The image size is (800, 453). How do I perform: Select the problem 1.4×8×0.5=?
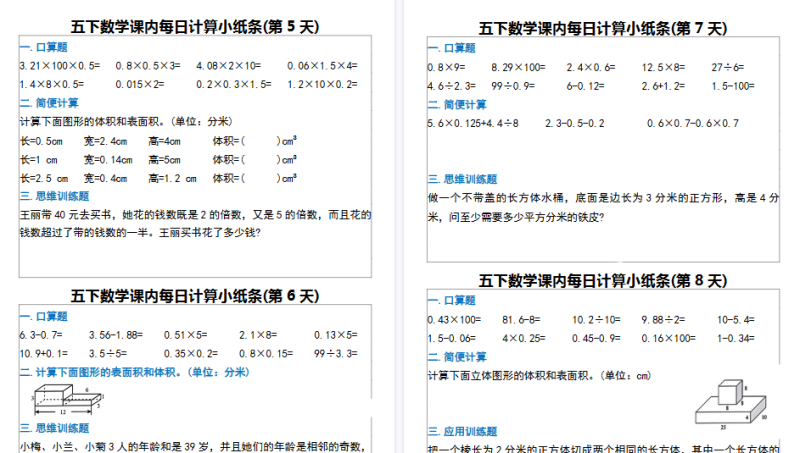(x=52, y=84)
